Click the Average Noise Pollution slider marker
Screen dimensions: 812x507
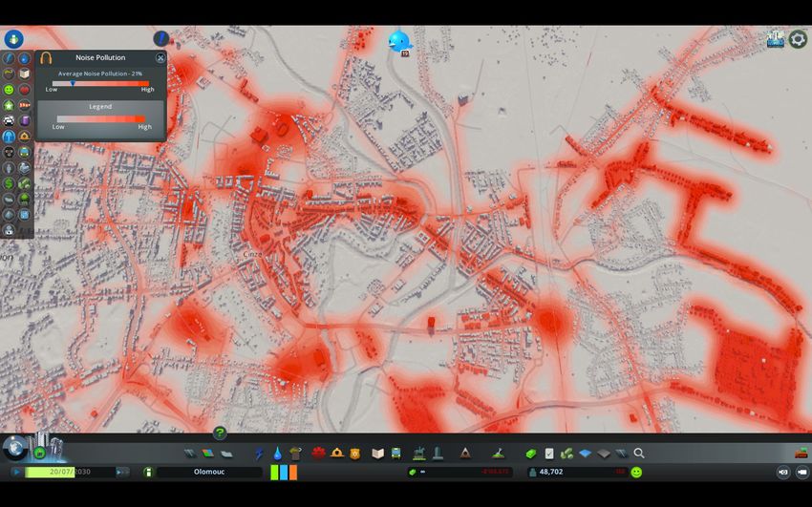click(73, 83)
